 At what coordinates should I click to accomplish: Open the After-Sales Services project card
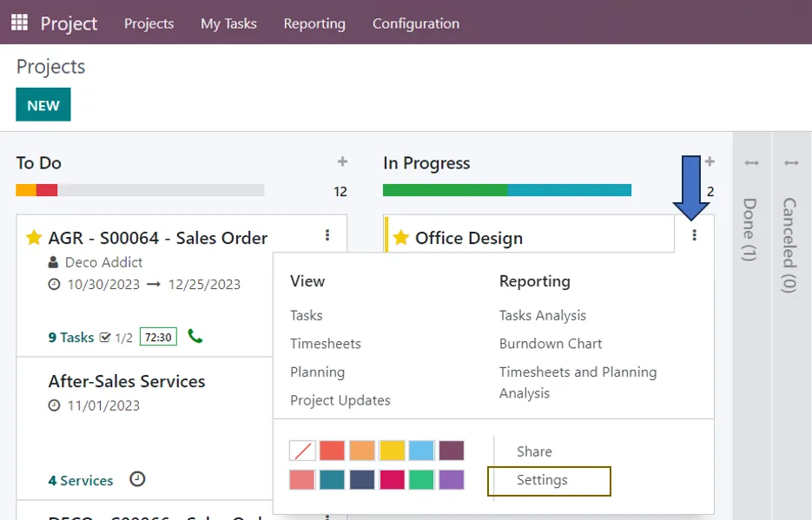point(127,381)
